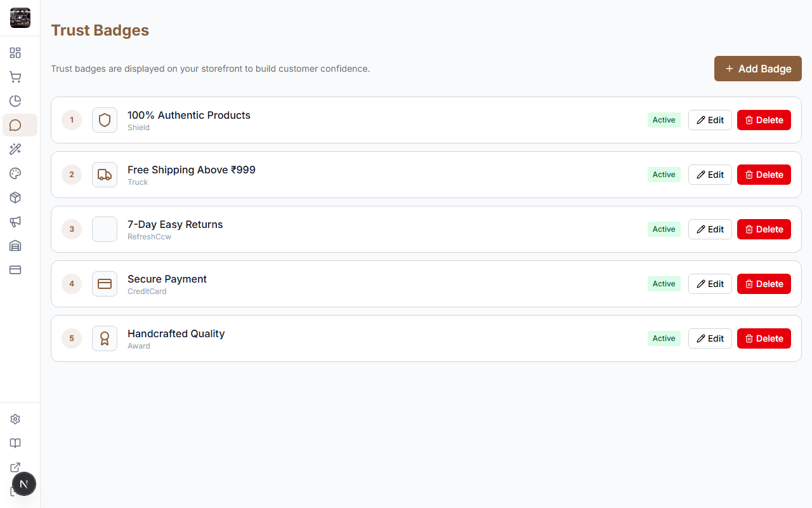Screen dimensions: 812x508
Task: Open the external link icon near bottom sidebar
Action: [x=15, y=467]
